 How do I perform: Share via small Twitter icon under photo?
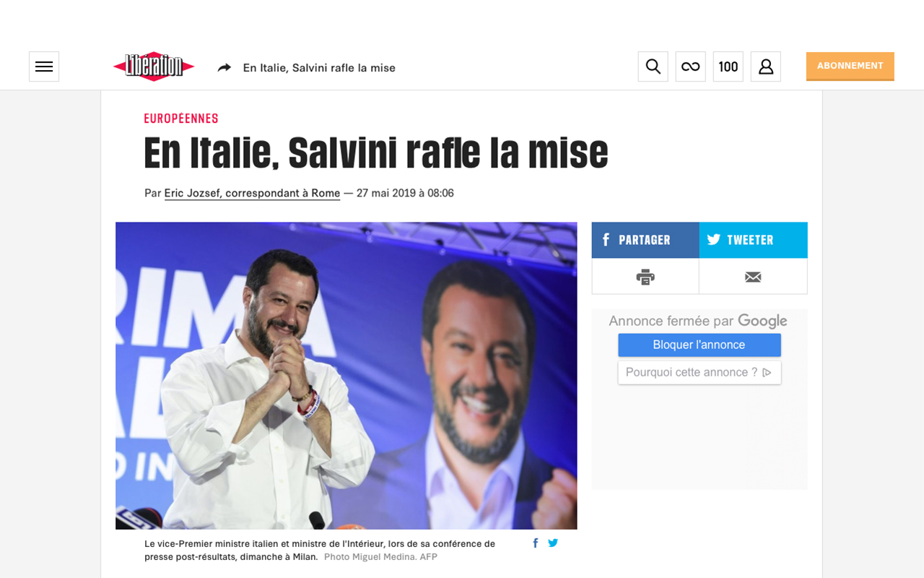553,543
